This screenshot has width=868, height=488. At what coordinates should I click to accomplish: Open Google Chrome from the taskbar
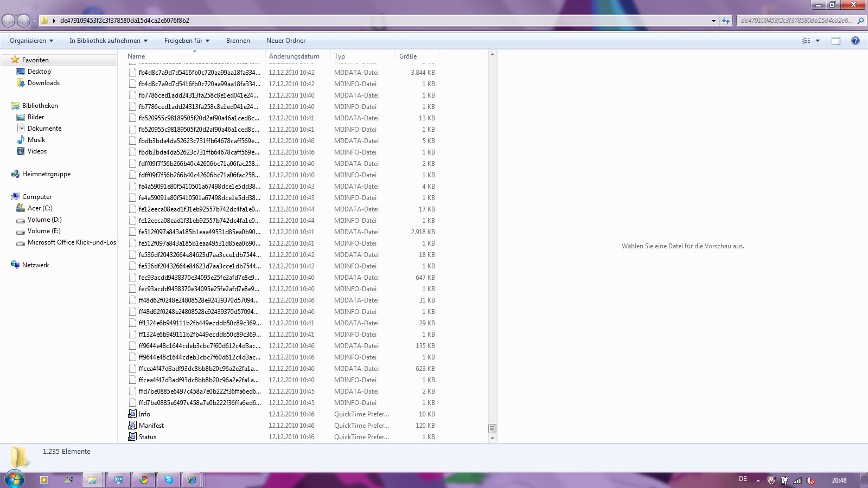pyautogui.click(x=144, y=480)
